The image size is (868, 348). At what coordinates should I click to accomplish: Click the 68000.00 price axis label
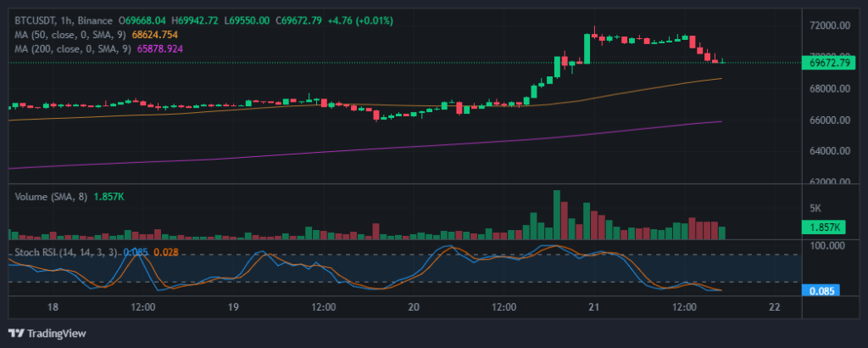(830, 88)
